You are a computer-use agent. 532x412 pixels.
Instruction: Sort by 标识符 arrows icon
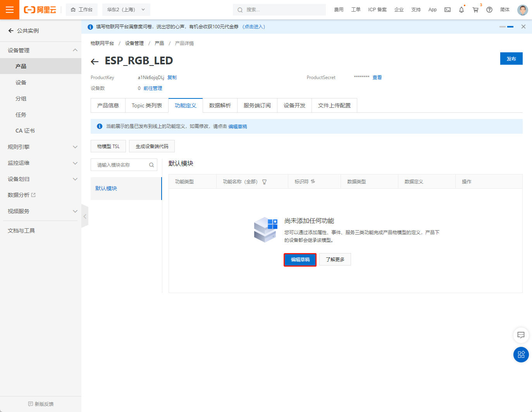[x=313, y=181]
